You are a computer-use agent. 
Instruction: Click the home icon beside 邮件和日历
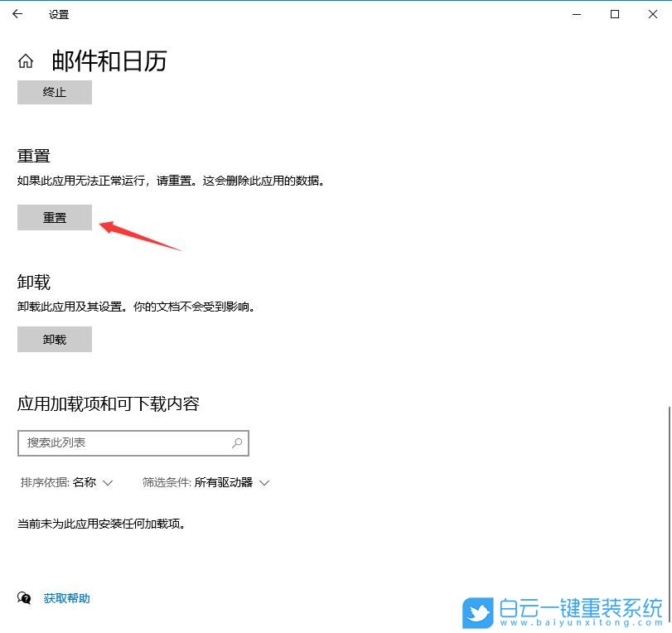click(x=25, y=60)
